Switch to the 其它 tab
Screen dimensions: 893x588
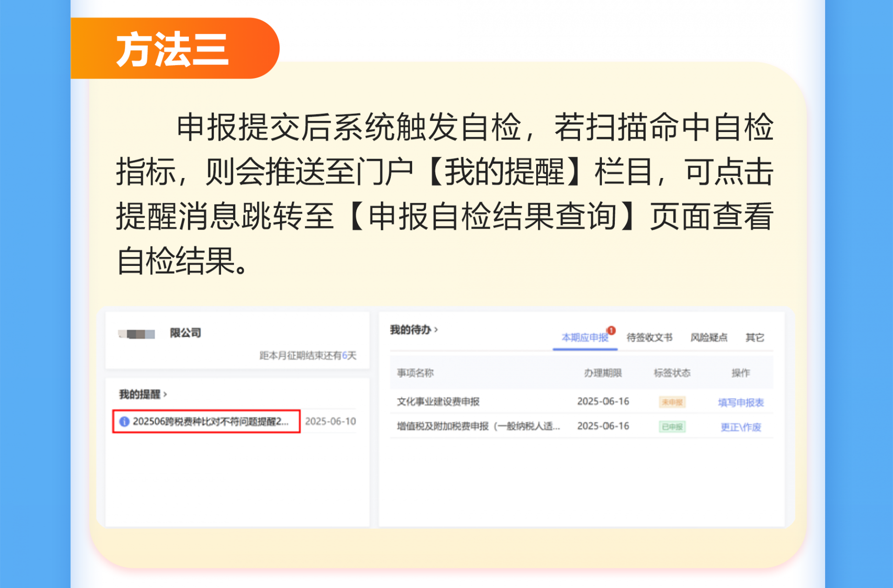click(754, 337)
